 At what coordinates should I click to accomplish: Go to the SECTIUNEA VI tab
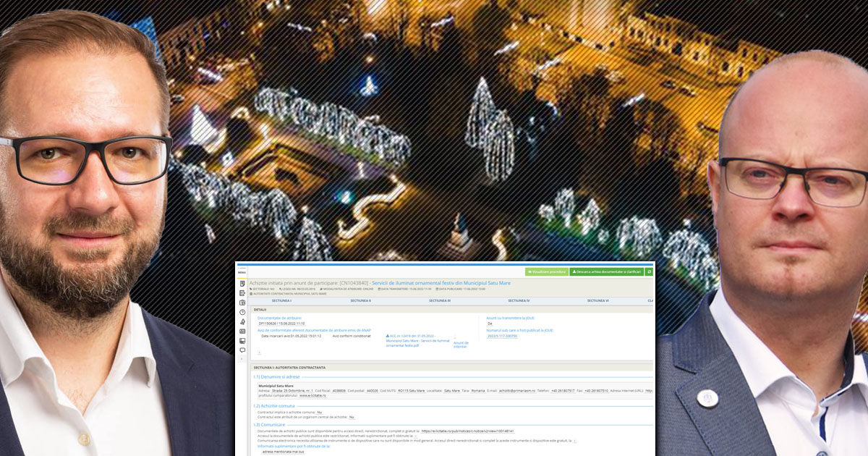[597, 300]
